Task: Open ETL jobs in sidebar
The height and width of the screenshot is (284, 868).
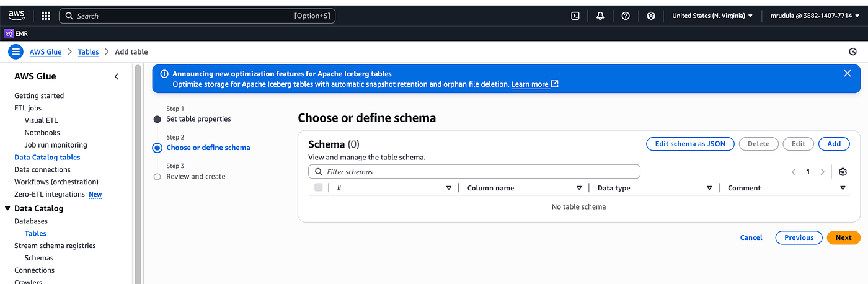Action: click(x=28, y=108)
